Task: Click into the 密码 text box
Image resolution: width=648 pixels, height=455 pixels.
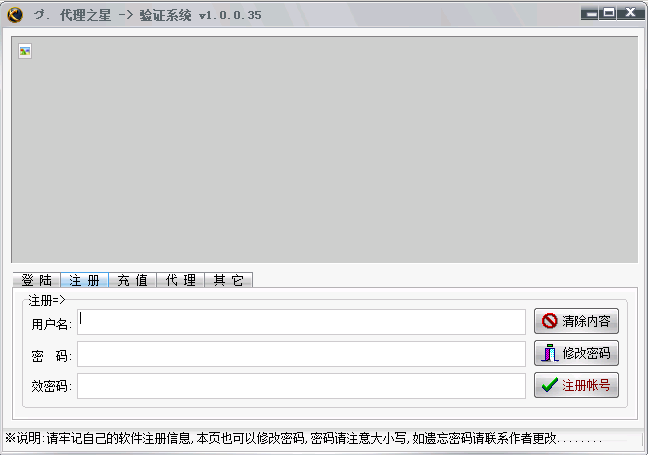Action: (301, 354)
